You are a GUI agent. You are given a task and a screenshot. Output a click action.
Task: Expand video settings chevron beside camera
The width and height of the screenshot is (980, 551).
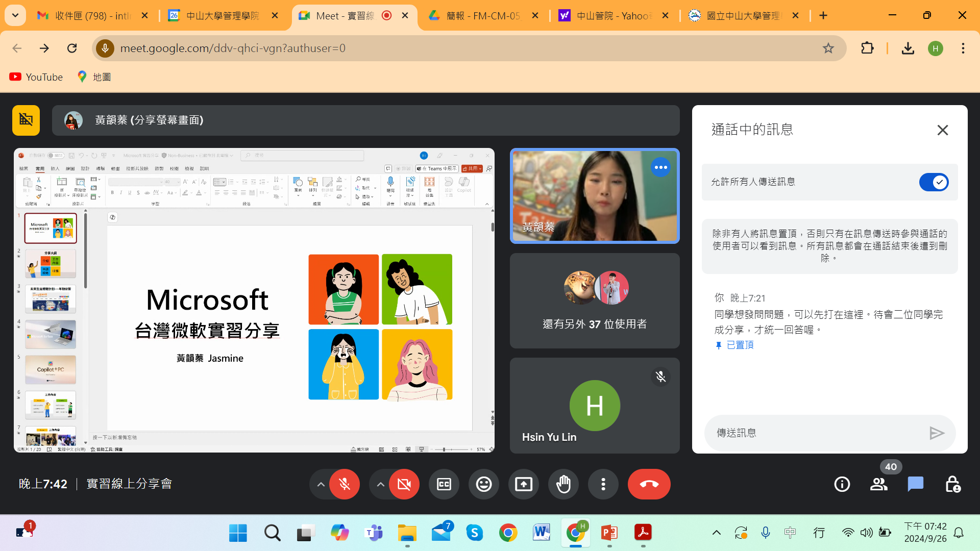[x=380, y=484]
